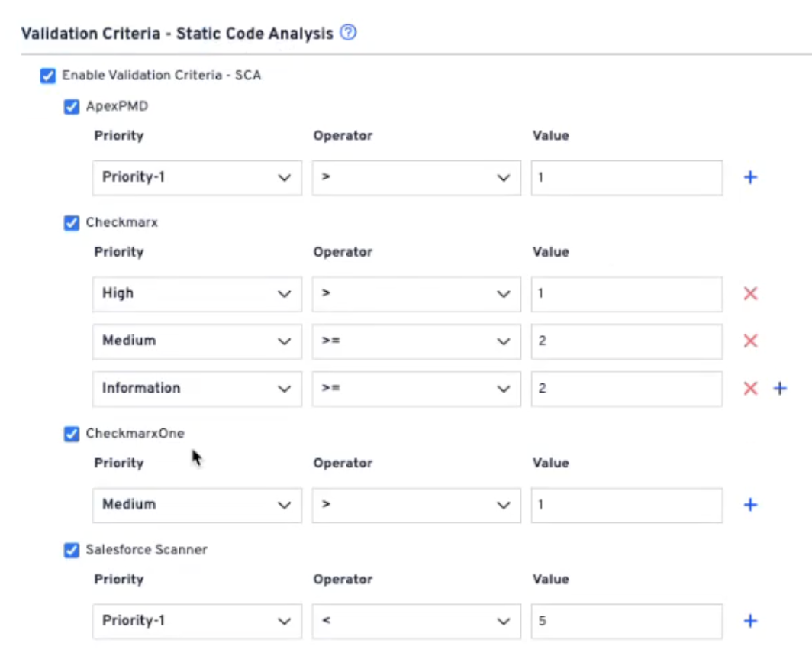Viewport: 812px width, 669px height.
Task: Uncheck Enable Validation Criteria - SCA
Action: point(47,76)
